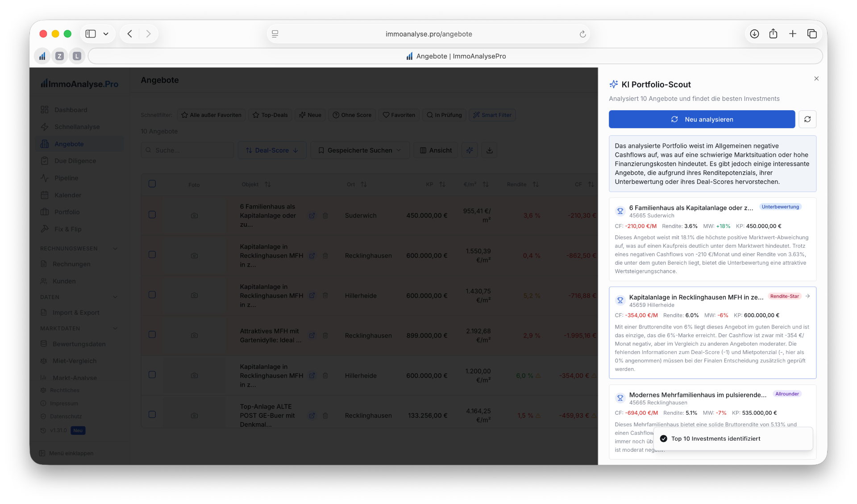857x504 pixels.
Task: Select the Top-Anlage ALTE POST checkbox
Action: [152, 414]
